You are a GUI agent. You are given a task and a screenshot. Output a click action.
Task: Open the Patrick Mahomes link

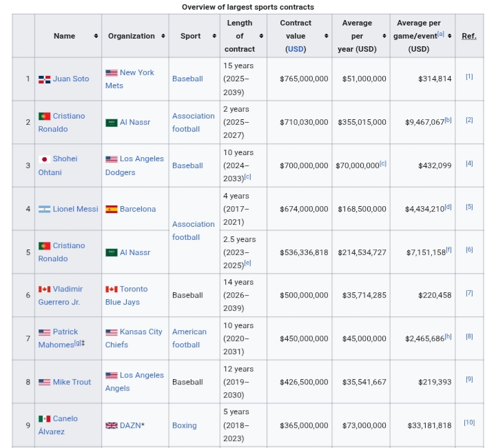click(x=58, y=338)
